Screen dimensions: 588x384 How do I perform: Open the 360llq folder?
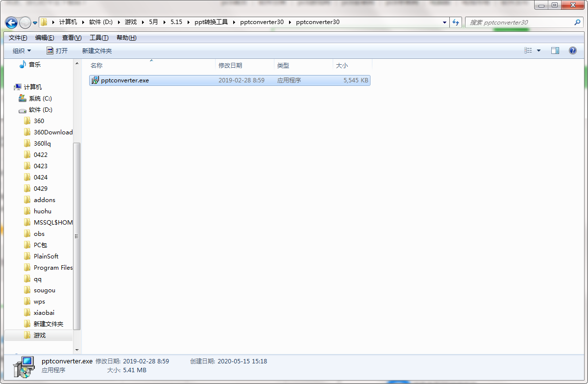click(x=42, y=143)
